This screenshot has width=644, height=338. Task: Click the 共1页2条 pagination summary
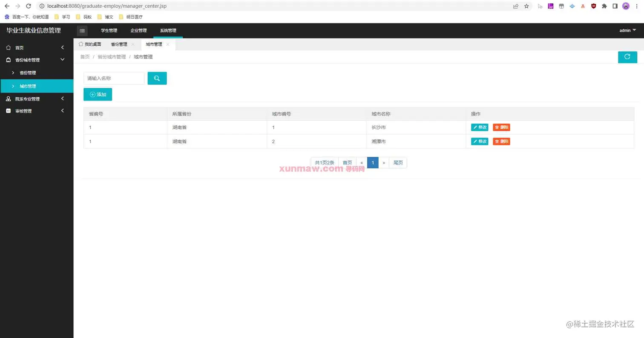325,163
